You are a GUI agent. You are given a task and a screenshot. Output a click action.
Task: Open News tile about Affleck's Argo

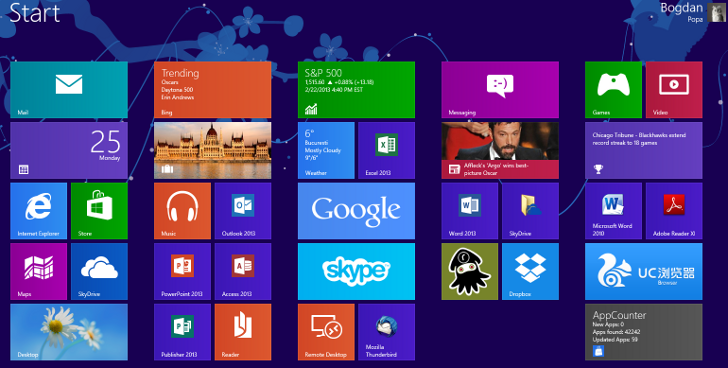tap(500, 150)
